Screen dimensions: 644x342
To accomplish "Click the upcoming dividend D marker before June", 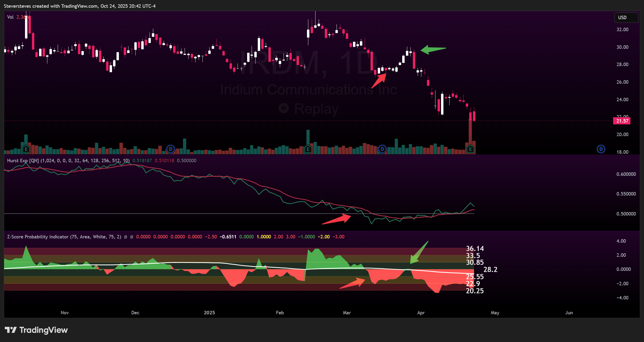I will coord(601,149).
